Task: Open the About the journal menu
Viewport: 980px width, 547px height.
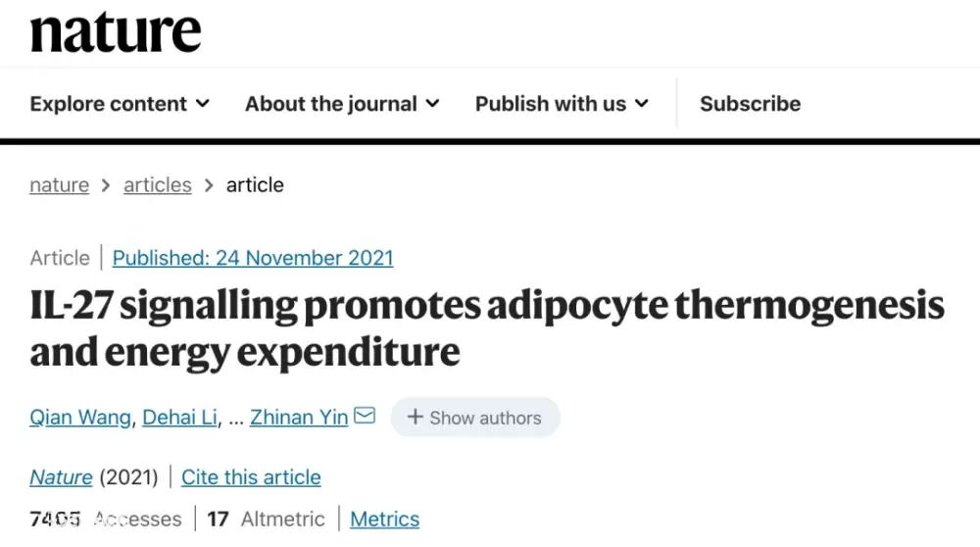Action: (342, 104)
